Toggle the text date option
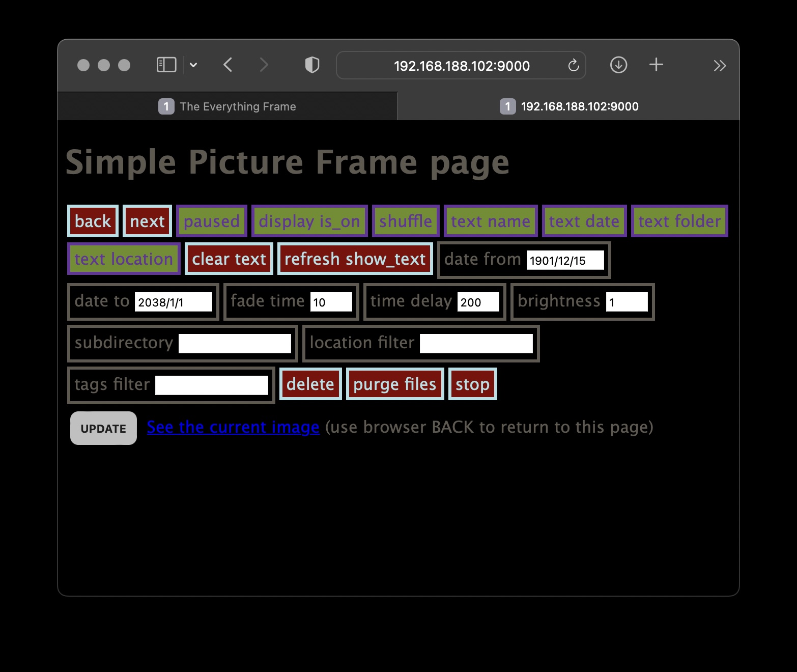Image resolution: width=797 pixels, height=672 pixels. pyautogui.click(x=584, y=221)
